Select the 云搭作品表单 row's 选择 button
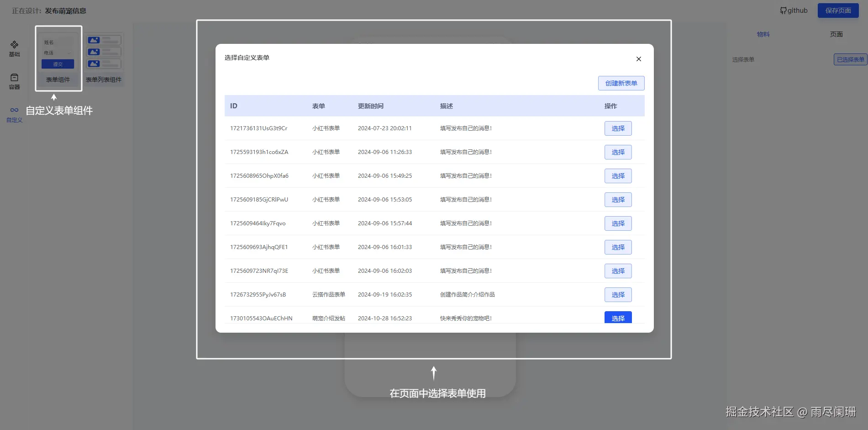Image resolution: width=868 pixels, height=430 pixels. pos(618,295)
